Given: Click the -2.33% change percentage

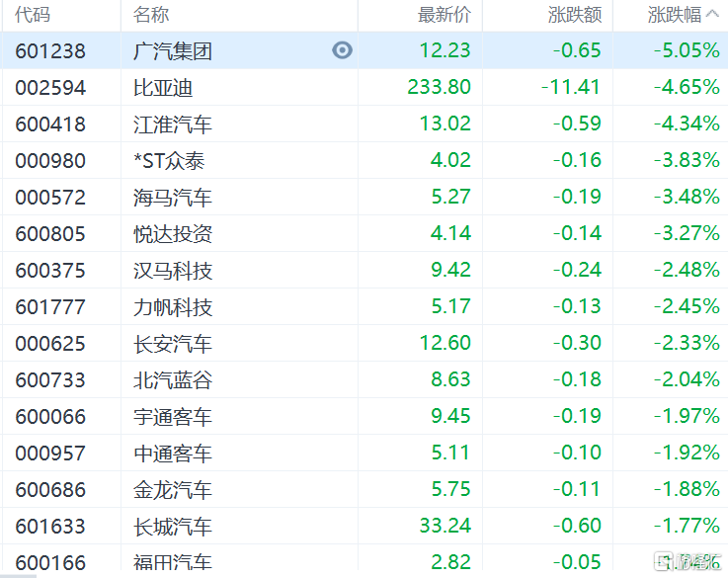Looking at the screenshot, I should pos(687,343).
